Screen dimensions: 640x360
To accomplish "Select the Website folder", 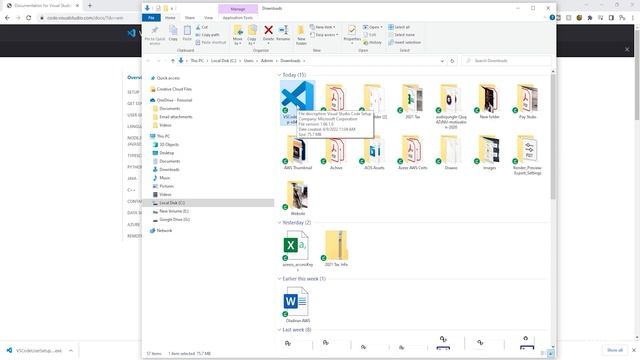I will pos(298,198).
